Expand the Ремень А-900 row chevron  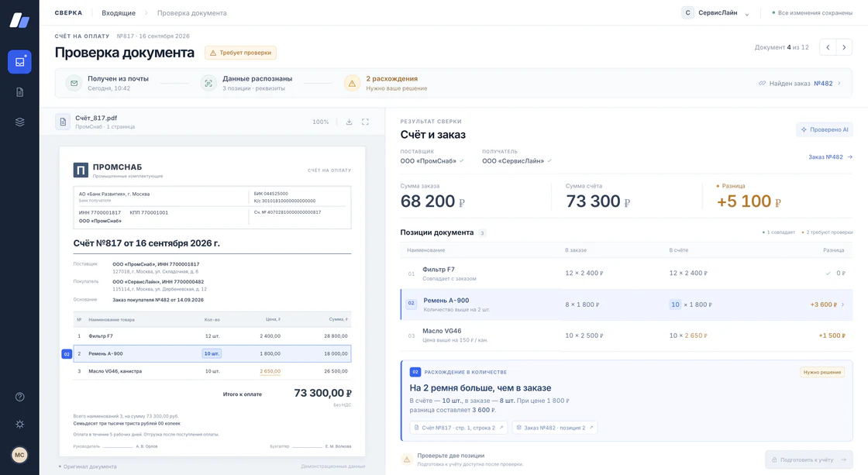[843, 305]
